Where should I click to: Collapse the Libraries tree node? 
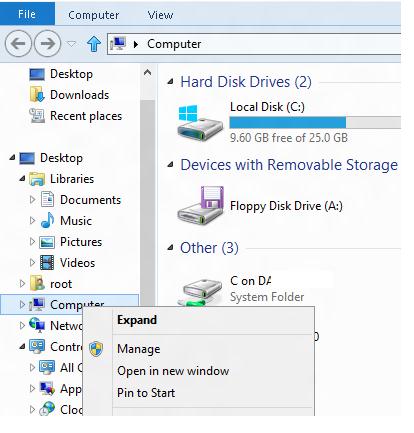[x=22, y=179]
